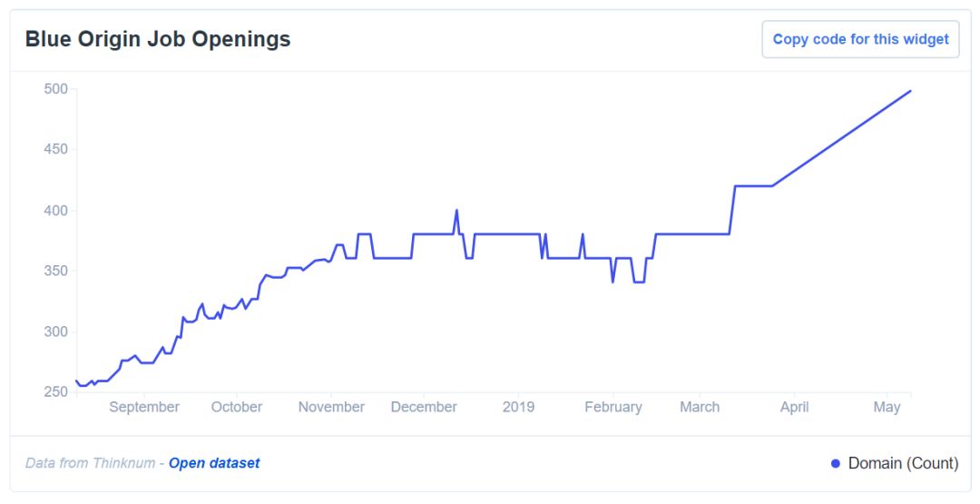Toggle the Domain (Count) legend label
The width and height of the screenshot is (980, 504).
(903, 463)
